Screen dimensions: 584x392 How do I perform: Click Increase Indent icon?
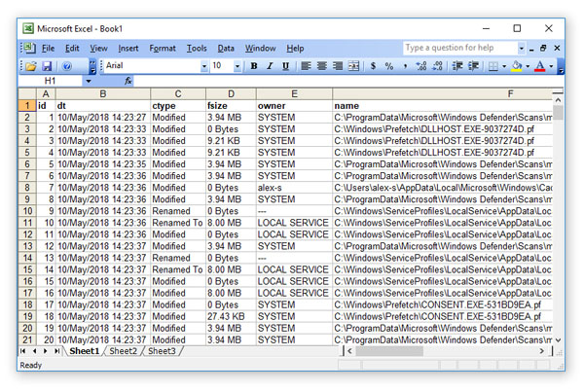[x=473, y=66]
